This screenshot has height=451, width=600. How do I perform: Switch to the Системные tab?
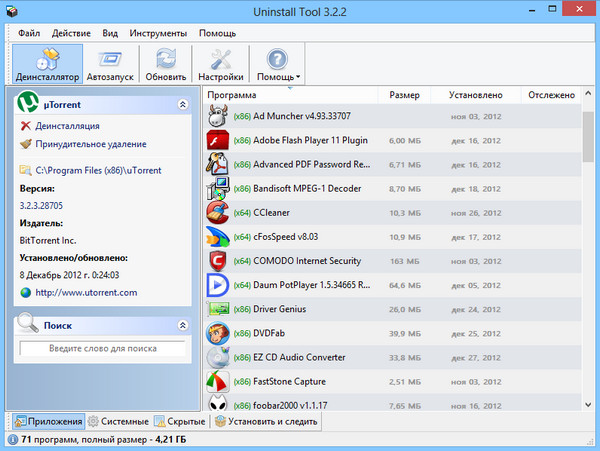118,421
